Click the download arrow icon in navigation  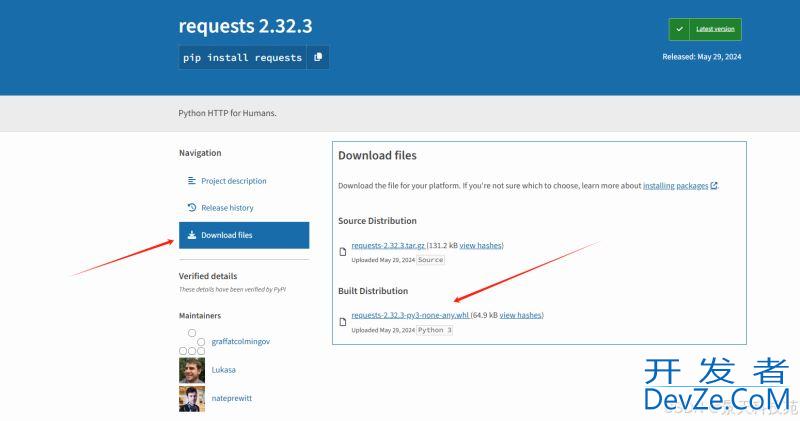pos(192,235)
